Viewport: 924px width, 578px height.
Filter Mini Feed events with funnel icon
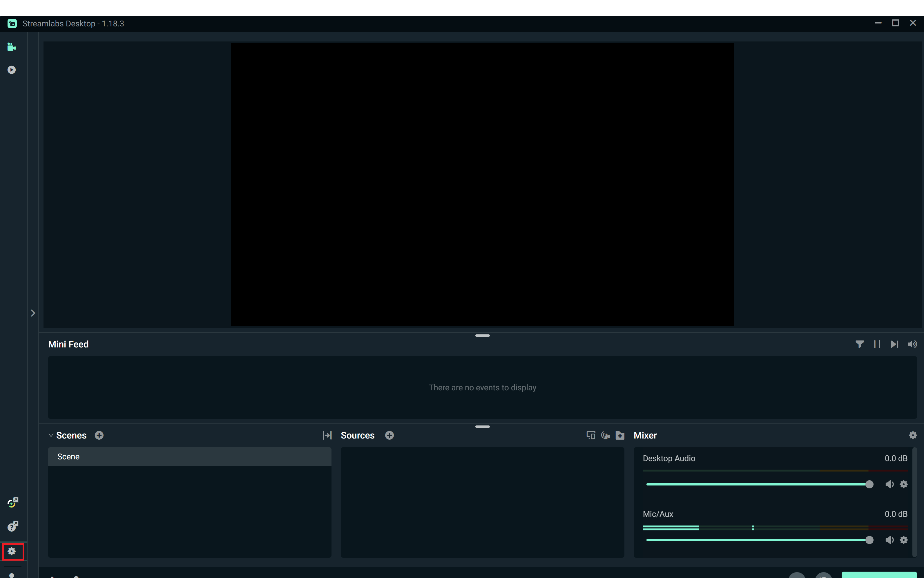tap(859, 344)
